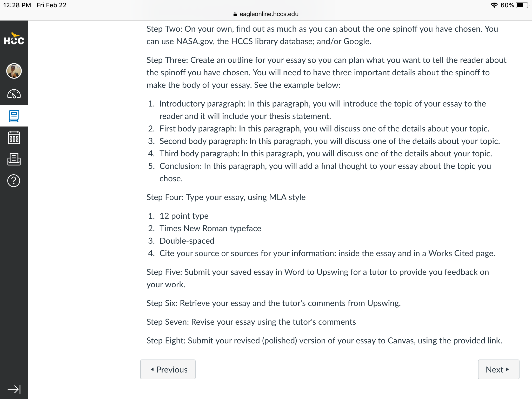Click the Times New Roman typeface list item
This screenshot has width=532, height=399.
click(x=210, y=228)
